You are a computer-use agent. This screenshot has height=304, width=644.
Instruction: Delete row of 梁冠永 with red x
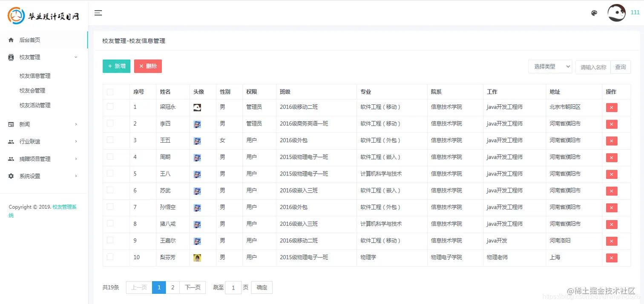click(612, 108)
